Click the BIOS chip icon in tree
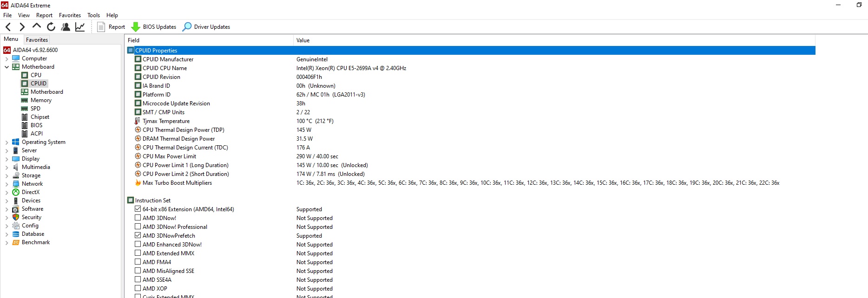The width and height of the screenshot is (868, 298). click(x=25, y=125)
